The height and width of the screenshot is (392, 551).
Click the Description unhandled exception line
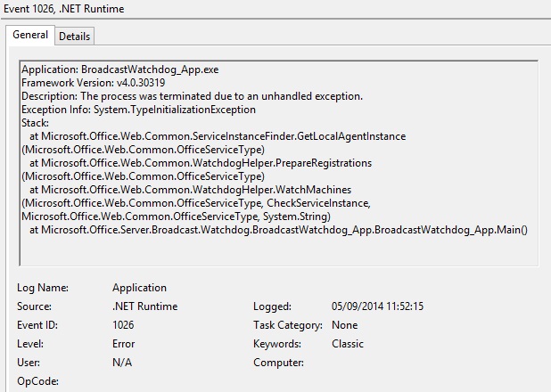193,96
